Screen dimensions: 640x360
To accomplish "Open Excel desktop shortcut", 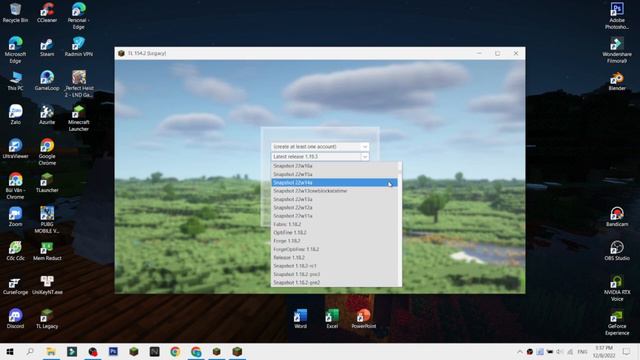I will [x=332, y=319].
